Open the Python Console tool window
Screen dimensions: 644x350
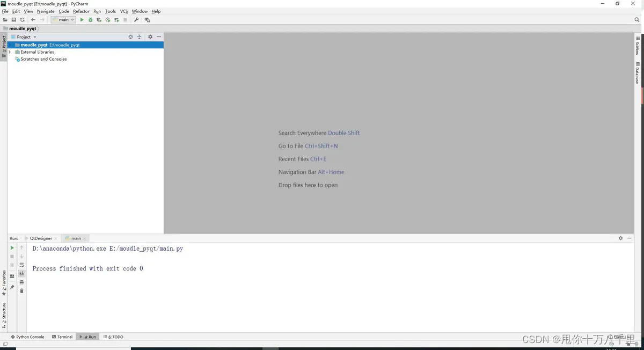pos(27,337)
